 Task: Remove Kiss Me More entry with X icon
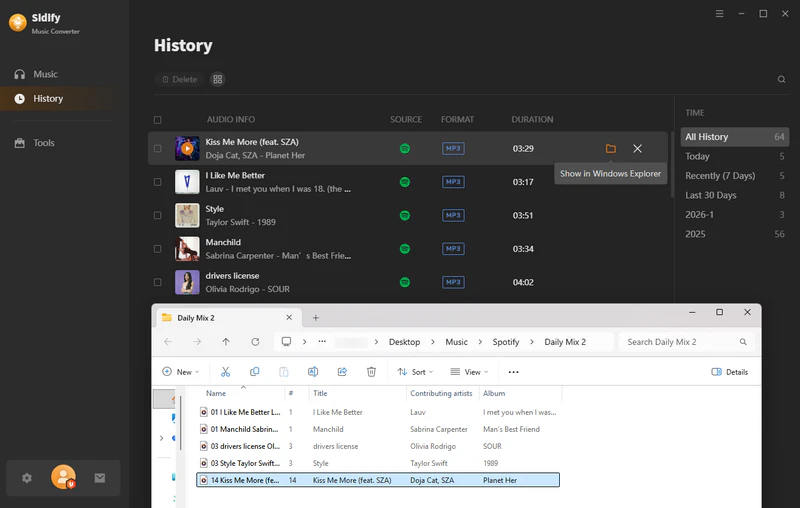(x=638, y=149)
